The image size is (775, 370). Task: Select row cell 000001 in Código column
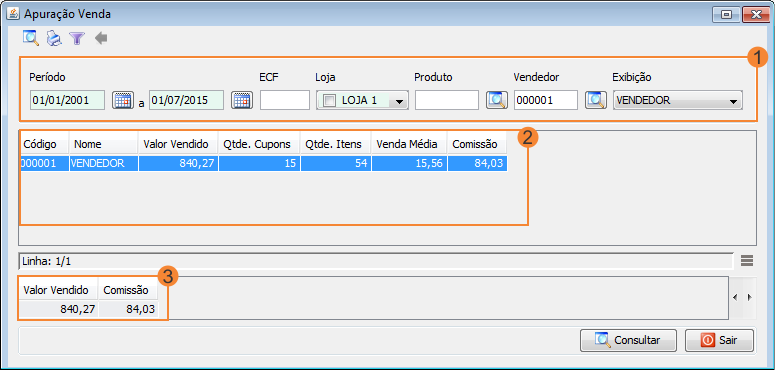tap(44, 164)
